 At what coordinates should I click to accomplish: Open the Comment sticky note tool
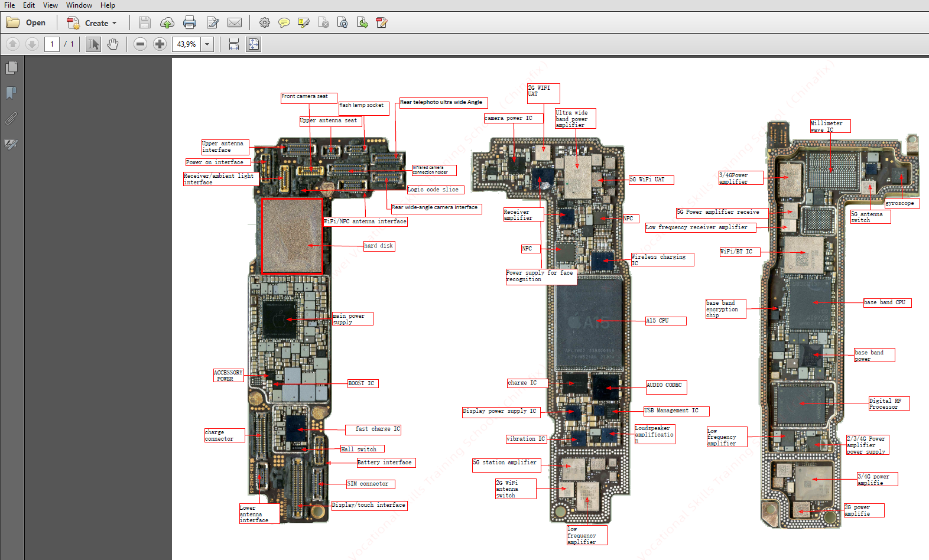tap(284, 23)
